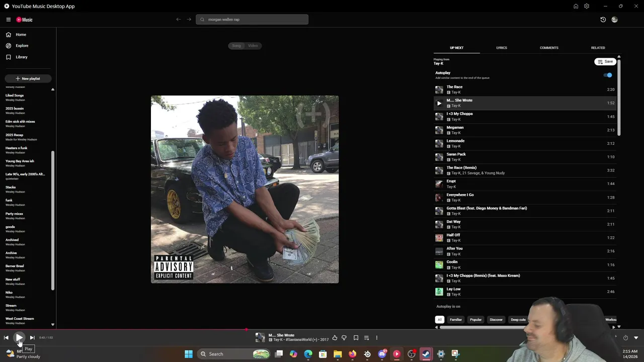Click the filter chips horizontal scrollbar
The width and height of the screenshot is (644, 362).
tap(483, 327)
